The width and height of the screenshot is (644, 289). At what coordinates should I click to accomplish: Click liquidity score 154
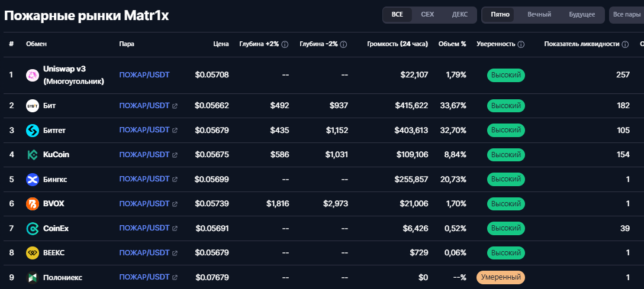pyautogui.click(x=623, y=155)
